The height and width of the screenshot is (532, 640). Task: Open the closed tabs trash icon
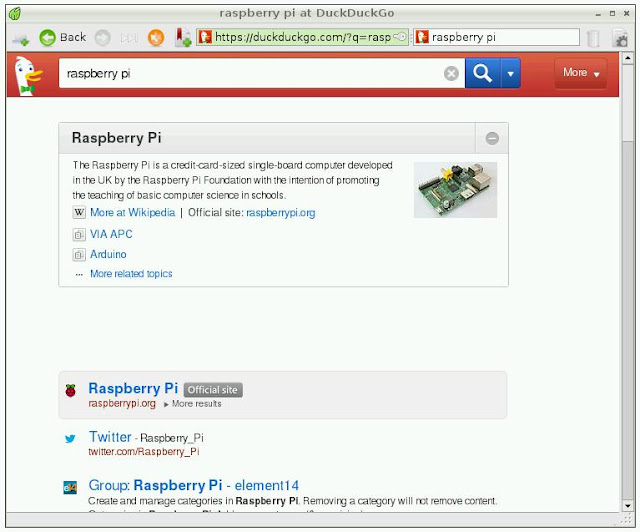pyautogui.click(x=593, y=38)
